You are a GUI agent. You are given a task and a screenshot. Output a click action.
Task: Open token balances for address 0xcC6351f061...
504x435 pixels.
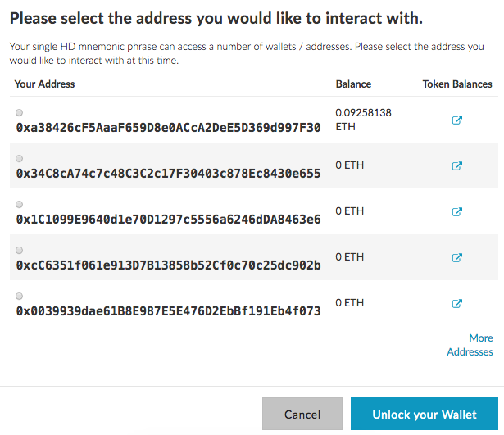pyautogui.click(x=457, y=258)
